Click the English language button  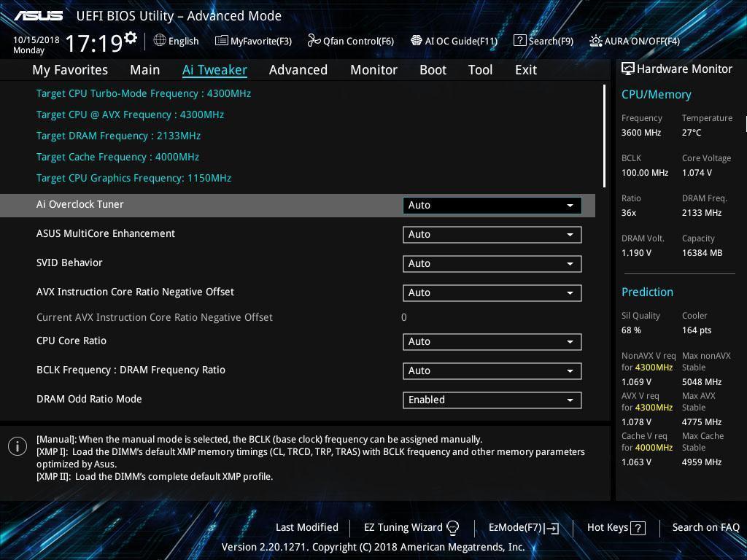[183, 41]
